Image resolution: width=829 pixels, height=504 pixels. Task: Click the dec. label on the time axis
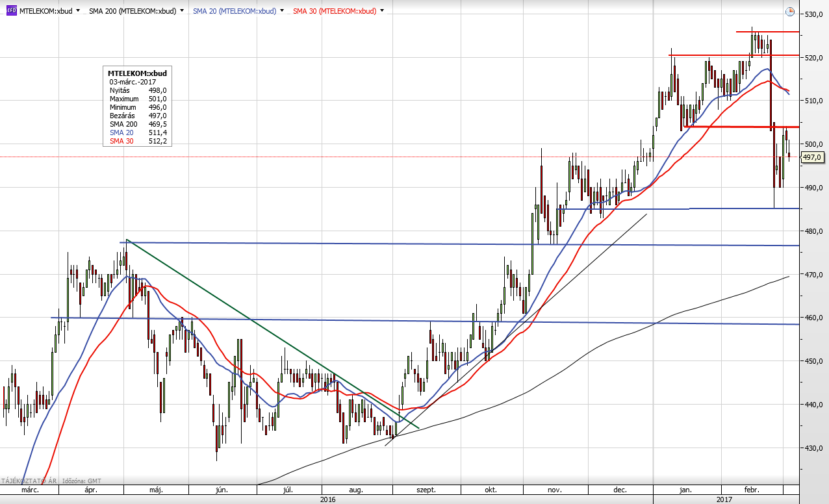pyautogui.click(x=620, y=490)
